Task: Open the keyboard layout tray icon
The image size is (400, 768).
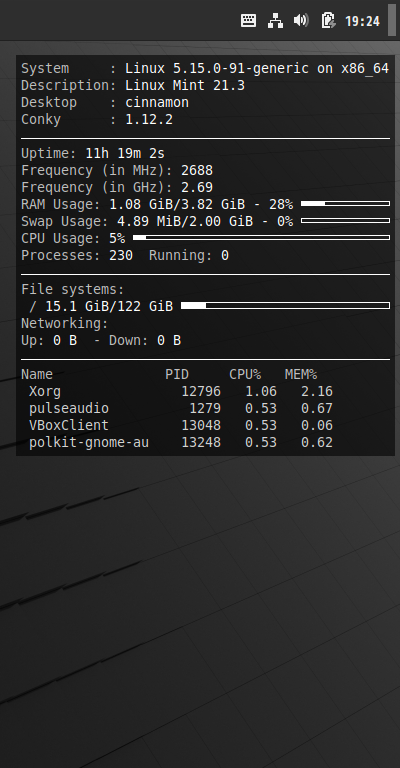Action: click(x=248, y=21)
